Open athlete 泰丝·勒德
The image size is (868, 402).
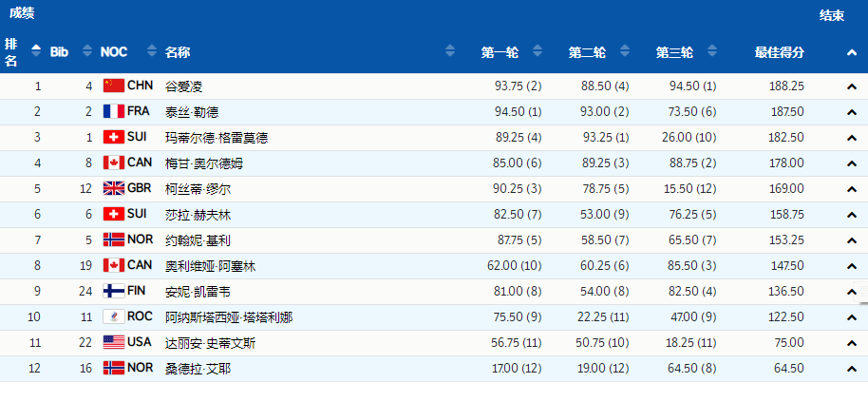pyautogui.click(x=192, y=112)
